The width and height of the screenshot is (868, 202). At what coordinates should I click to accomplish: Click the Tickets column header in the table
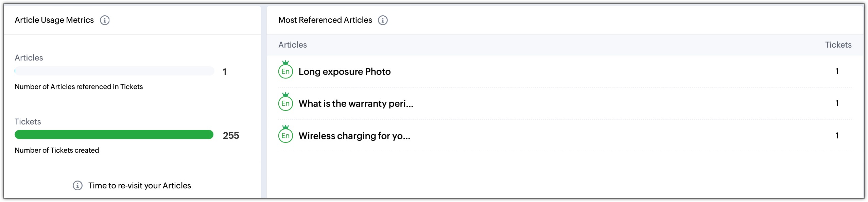[x=838, y=45]
